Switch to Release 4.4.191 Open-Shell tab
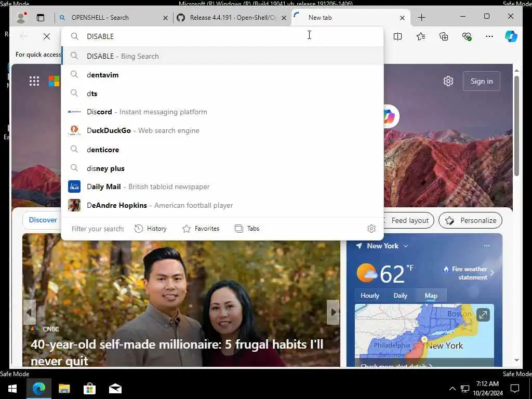 point(232,18)
